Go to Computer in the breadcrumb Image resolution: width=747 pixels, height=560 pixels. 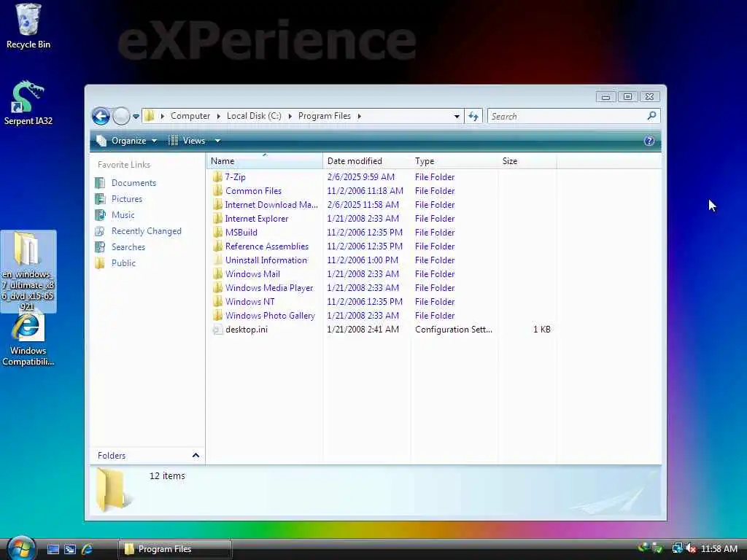click(x=190, y=116)
